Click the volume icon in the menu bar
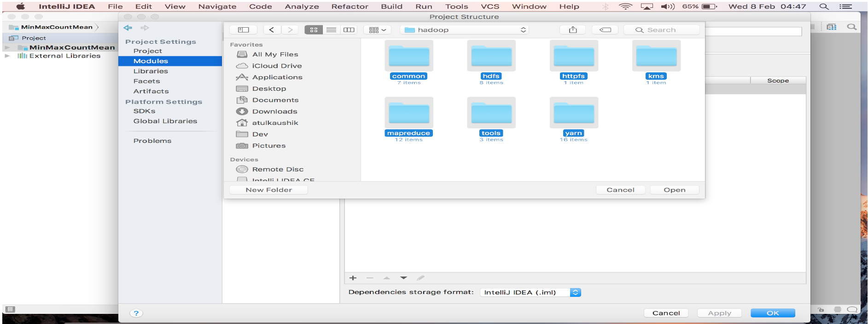This screenshot has width=868, height=324. pyautogui.click(x=668, y=6)
